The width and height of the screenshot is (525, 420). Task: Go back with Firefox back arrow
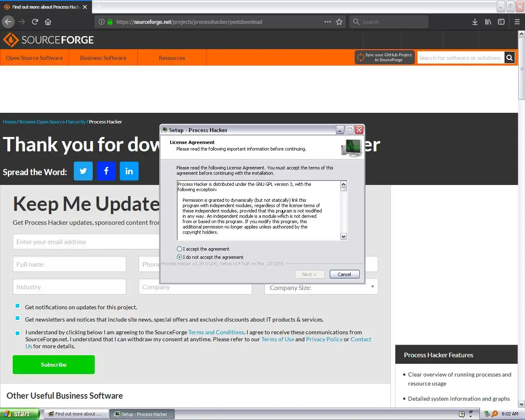click(x=8, y=22)
